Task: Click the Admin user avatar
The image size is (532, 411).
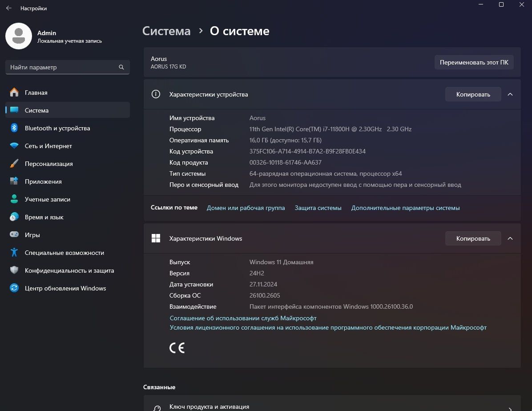Action: [x=19, y=36]
